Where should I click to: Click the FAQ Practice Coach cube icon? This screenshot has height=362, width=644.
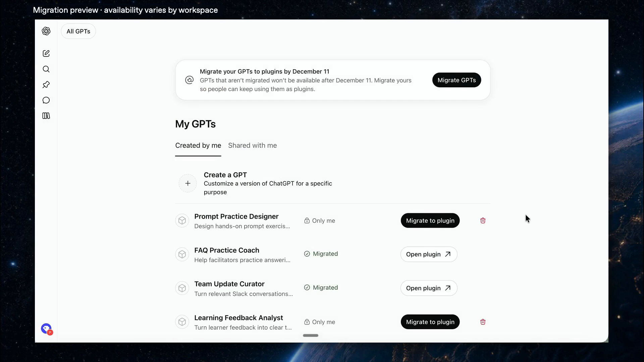[x=182, y=254]
